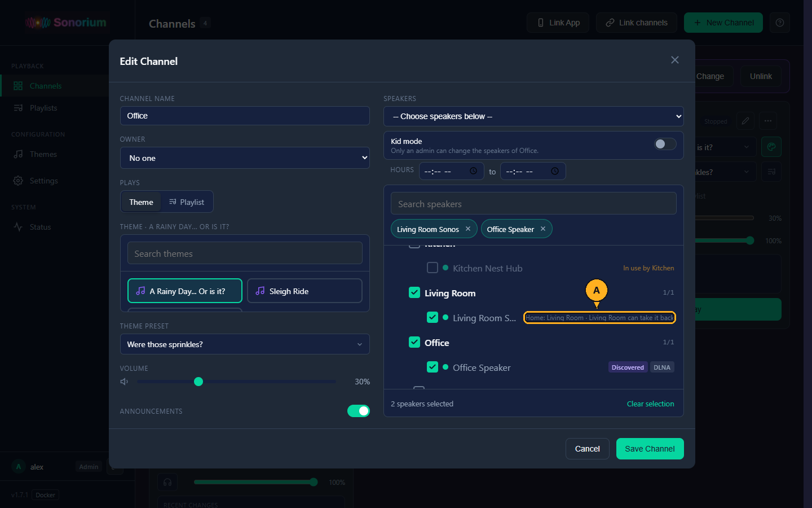Click the headphones icon below the dialog

point(167,482)
